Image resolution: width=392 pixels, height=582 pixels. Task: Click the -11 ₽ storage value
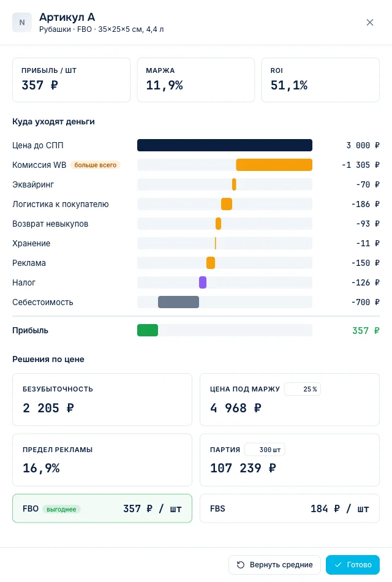(367, 243)
